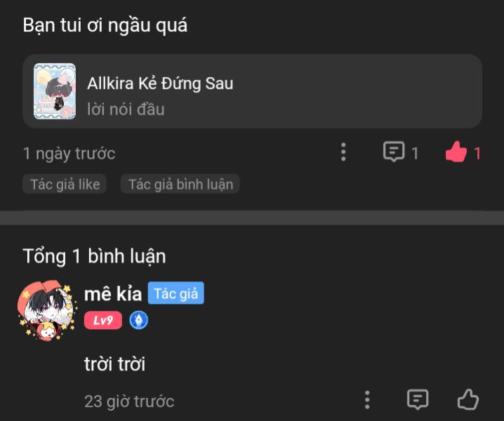
Task: Like the 'trời trời' comment with thumbs-up
Action: pyautogui.click(x=468, y=400)
